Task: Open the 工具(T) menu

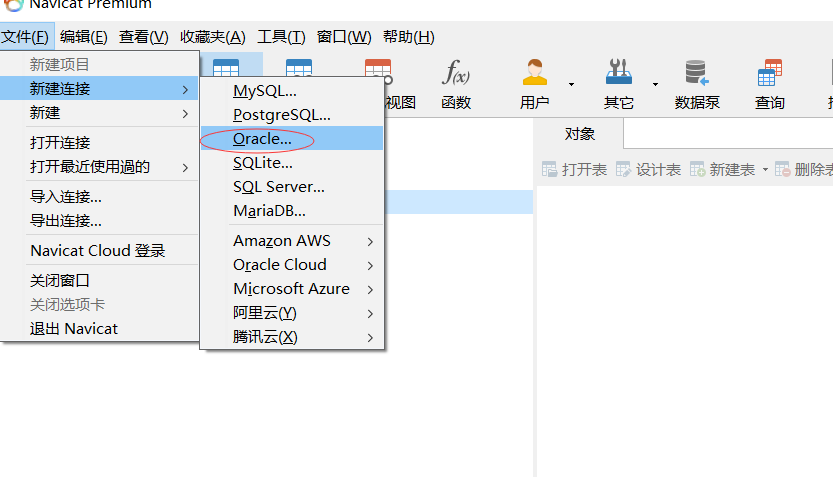Action: [281, 37]
